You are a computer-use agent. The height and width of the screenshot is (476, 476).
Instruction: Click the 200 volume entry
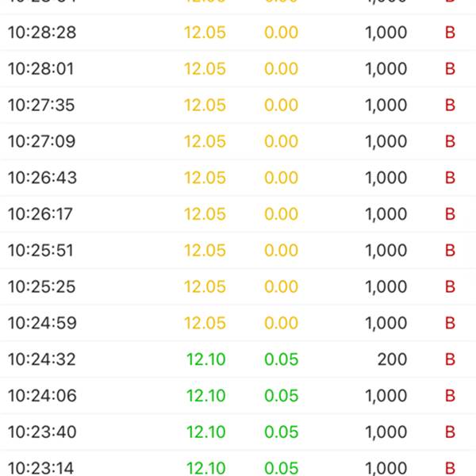click(392, 359)
